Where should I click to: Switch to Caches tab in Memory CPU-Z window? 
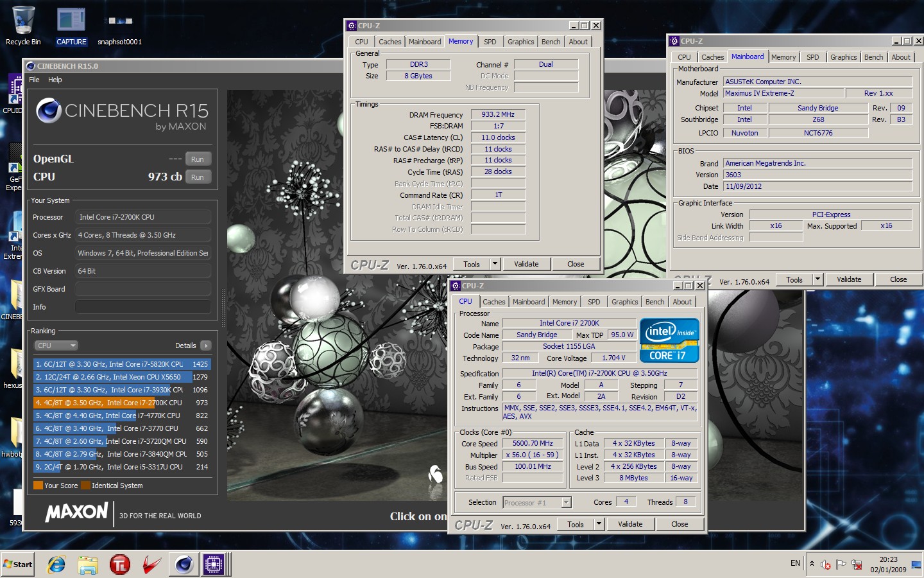pos(389,42)
